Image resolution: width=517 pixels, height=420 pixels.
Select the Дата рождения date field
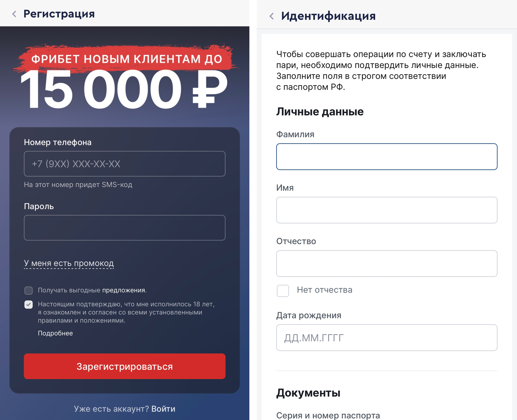point(387,338)
